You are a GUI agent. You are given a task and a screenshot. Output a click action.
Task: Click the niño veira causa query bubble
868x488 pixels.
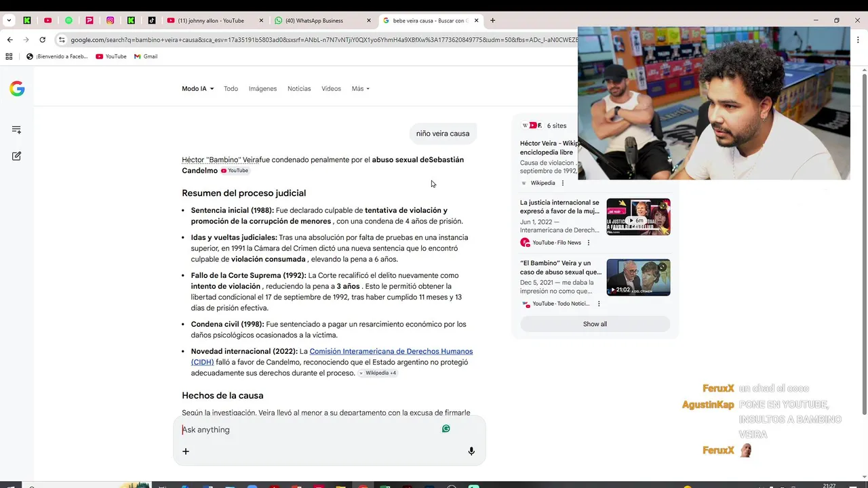pos(443,134)
